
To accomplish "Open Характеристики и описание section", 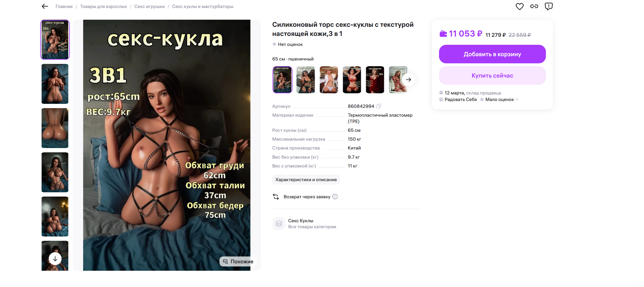I will point(306,179).
